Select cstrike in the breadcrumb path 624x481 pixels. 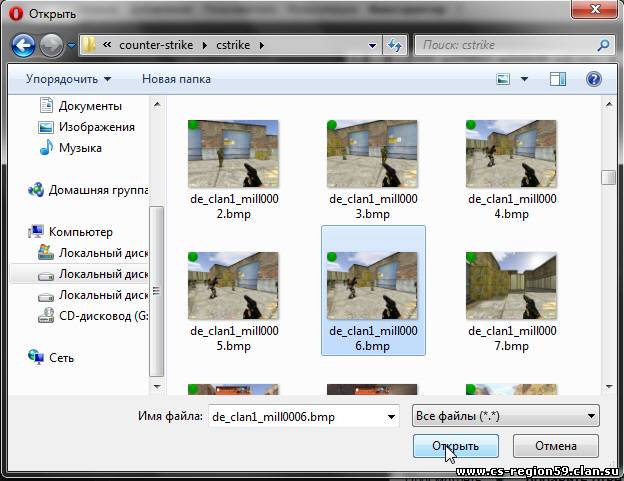pos(233,45)
